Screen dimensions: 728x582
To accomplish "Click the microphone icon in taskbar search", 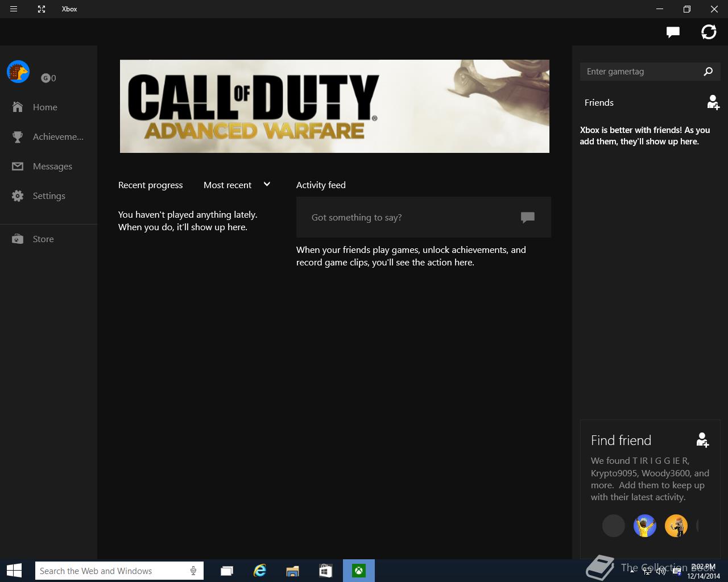I will coord(193,571).
